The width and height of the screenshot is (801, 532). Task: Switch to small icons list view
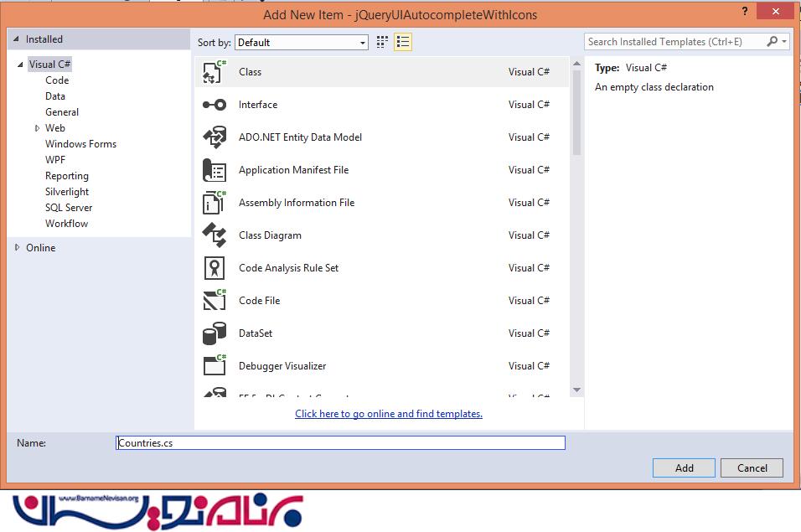coord(402,42)
